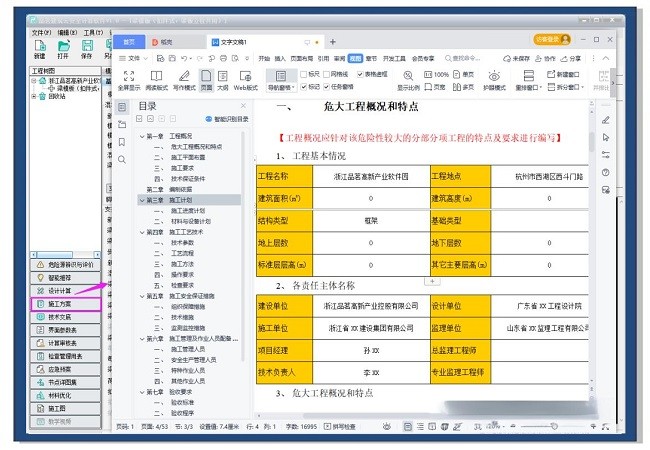
Task: Click the search magnifier in the navigation sidebar
Action: [122, 160]
